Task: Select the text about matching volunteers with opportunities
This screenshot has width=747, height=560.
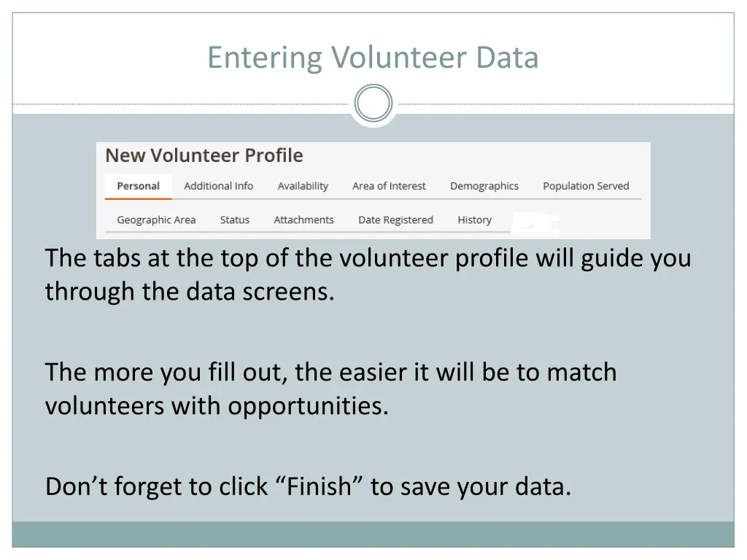Action: click(x=330, y=388)
